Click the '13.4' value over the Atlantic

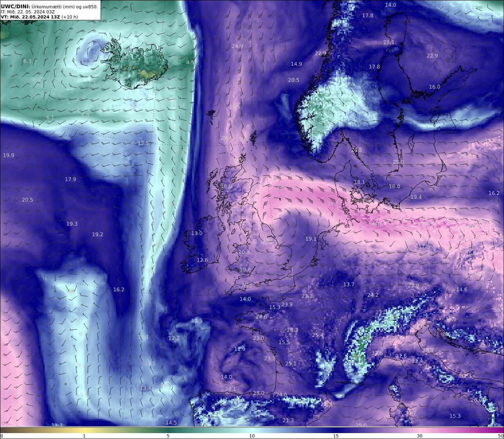tap(146, 388)
